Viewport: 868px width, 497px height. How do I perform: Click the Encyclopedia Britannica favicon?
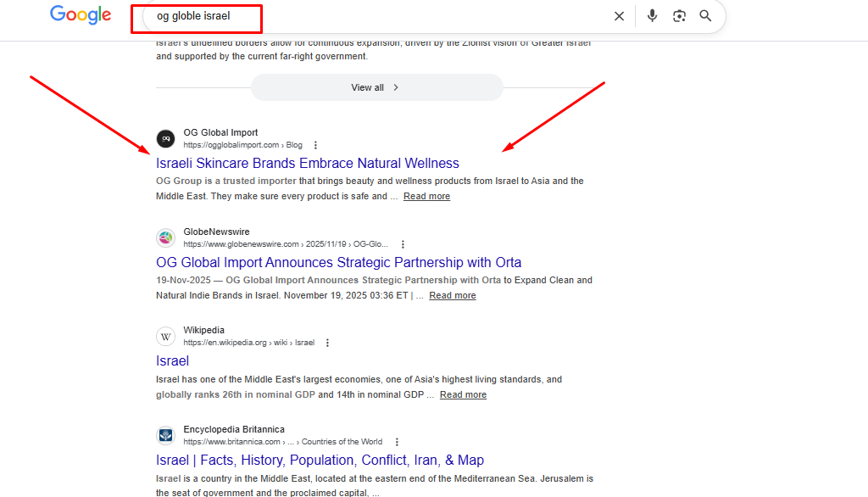(x=166, y=436)
